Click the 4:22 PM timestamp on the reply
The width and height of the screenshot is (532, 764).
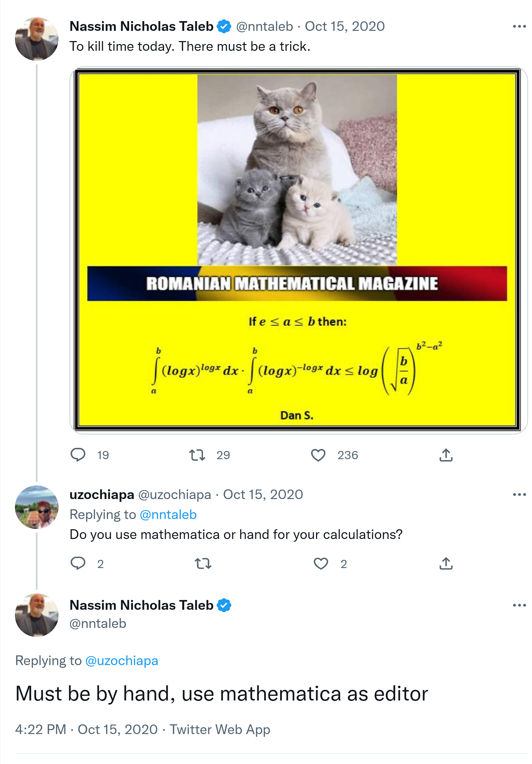click(x=41, y=729)
